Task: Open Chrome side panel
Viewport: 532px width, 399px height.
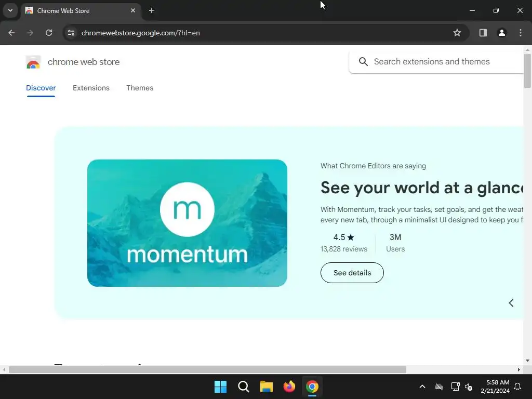Action: coord(483,33)
